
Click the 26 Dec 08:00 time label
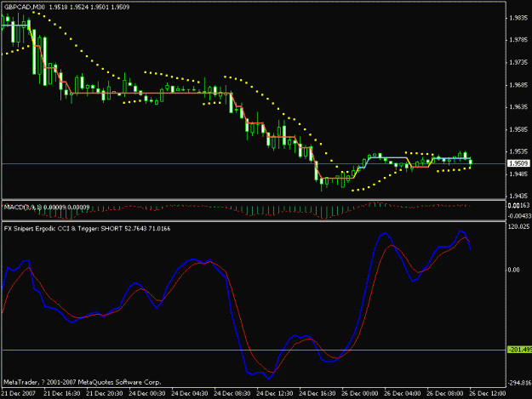[445, 394]
